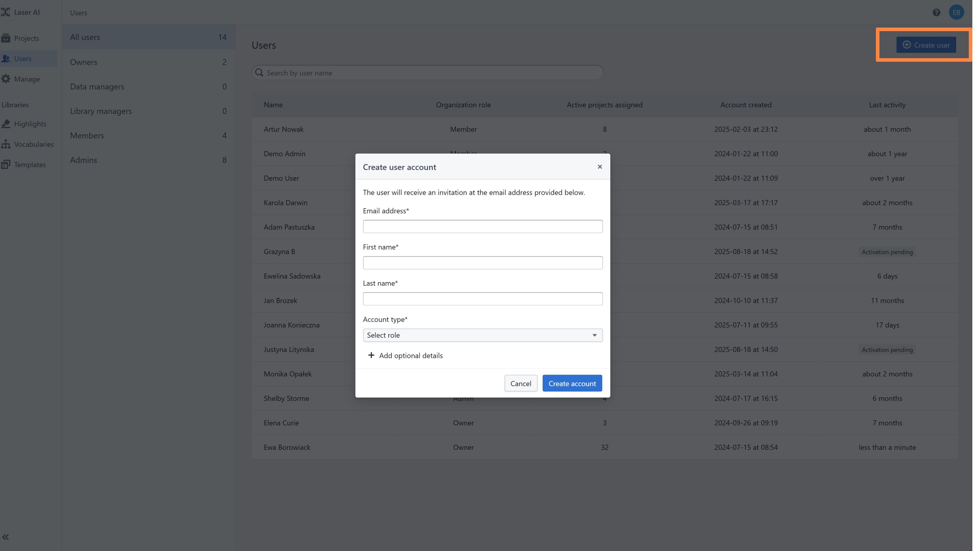Open the Justyna Litynska user row

[x=605, y=349]
